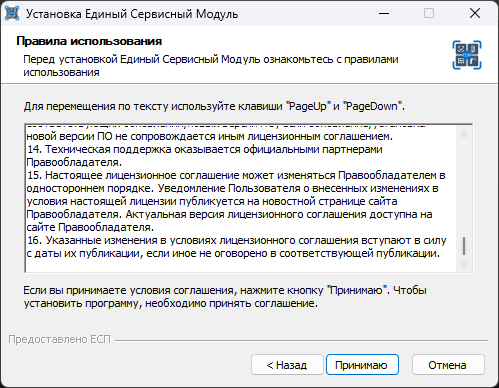Go back with the < Назад button

tap(287, 365)
